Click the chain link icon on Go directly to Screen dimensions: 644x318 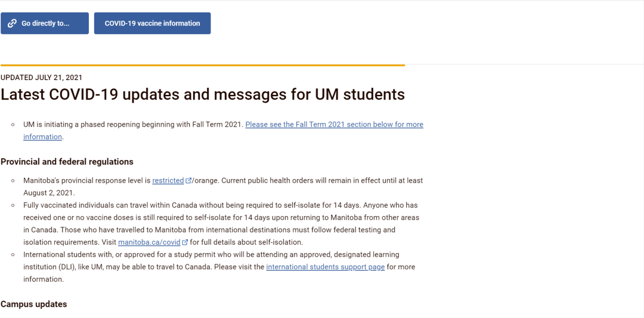pyautogui.click(x=13, y=23)
